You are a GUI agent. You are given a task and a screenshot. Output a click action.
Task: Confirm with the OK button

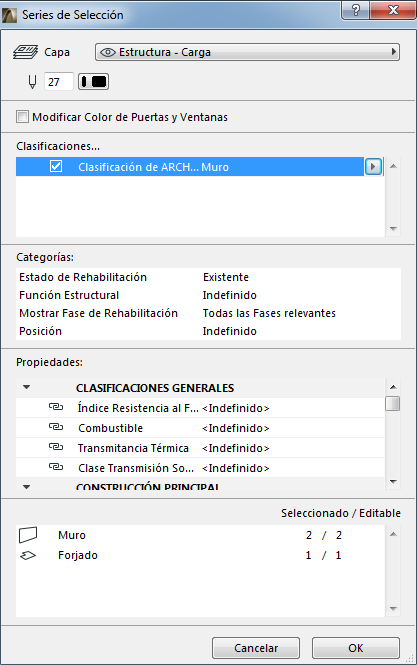[356, 648]
